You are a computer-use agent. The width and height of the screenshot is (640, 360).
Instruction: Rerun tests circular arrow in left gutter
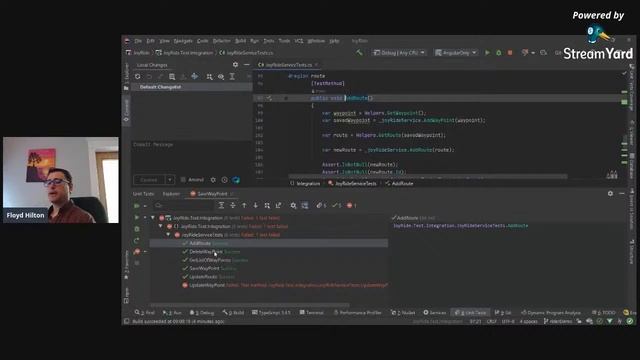click(x=137, y=240)
